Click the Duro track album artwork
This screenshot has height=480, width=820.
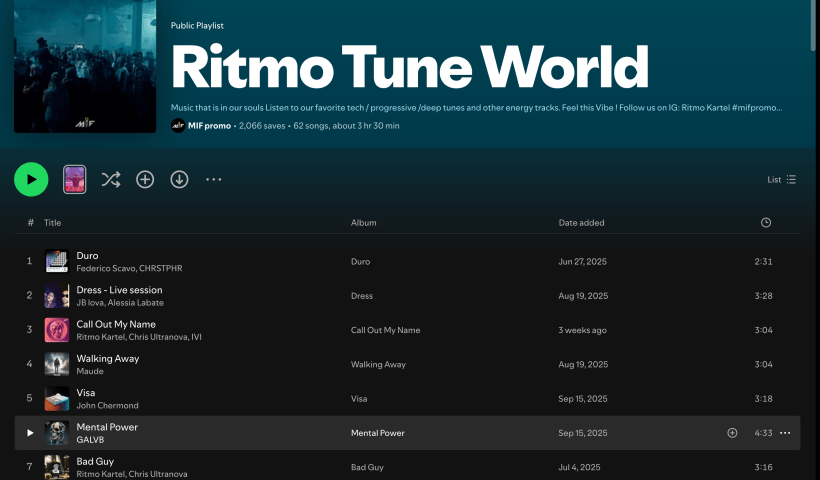pos(57,261)
